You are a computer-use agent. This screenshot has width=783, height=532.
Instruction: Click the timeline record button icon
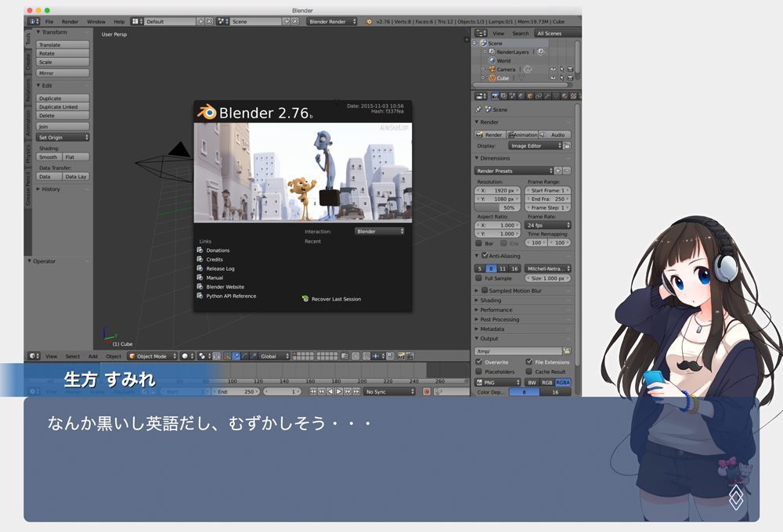[x=427, y=392]
